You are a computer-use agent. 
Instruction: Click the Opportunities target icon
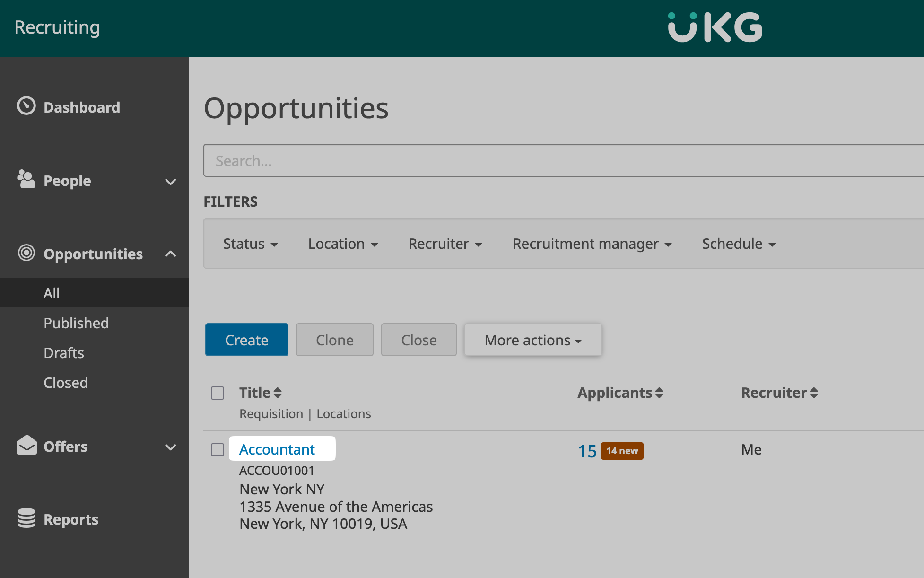(x=26, y=253)
